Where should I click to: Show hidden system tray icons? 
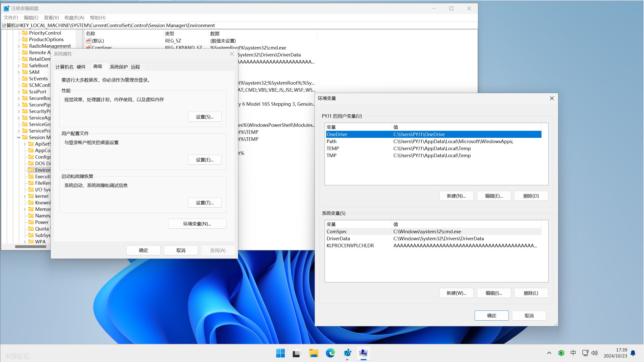(549, 353)
